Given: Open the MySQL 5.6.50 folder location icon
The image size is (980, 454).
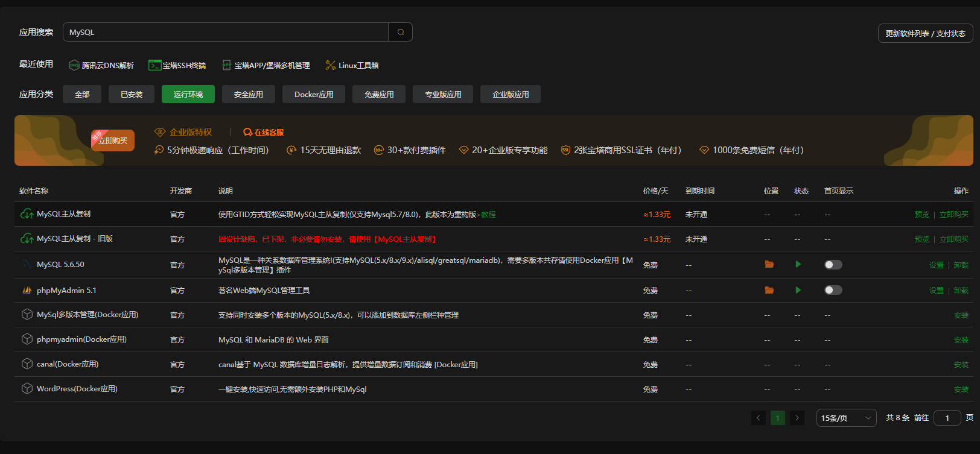Looking at the screenshot, I should 769,265.
